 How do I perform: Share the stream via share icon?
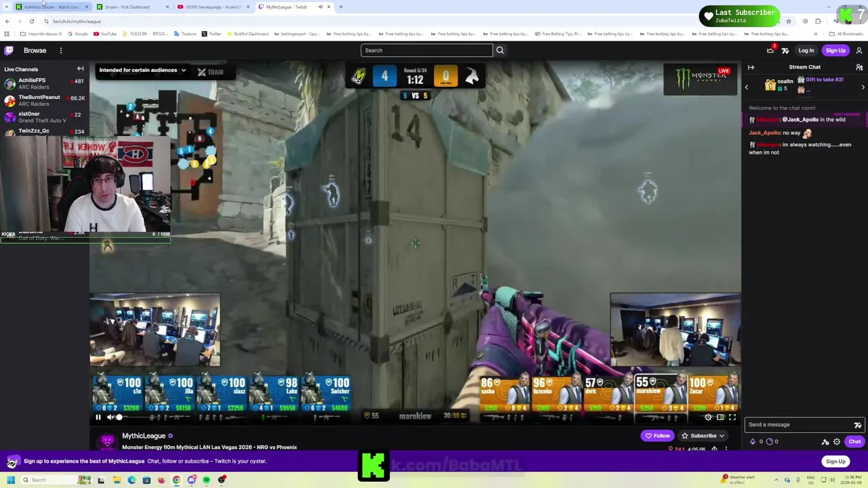coord(714,449)
